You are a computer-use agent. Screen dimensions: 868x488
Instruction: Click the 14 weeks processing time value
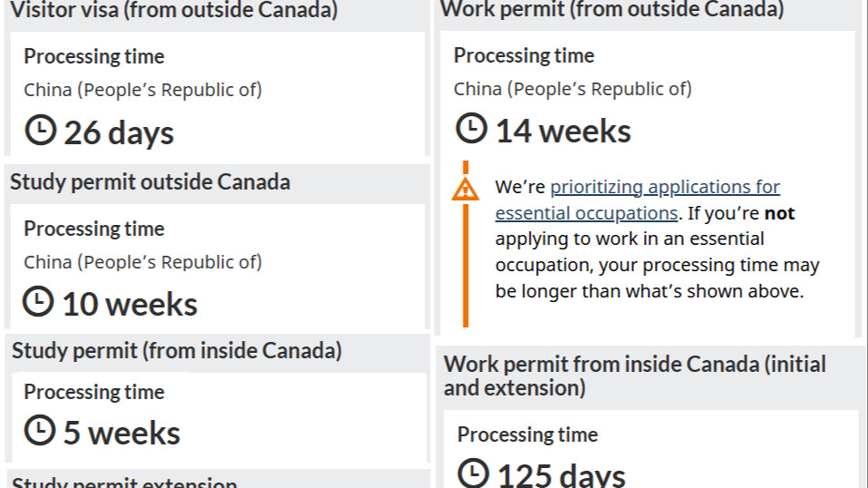point(563,132)
